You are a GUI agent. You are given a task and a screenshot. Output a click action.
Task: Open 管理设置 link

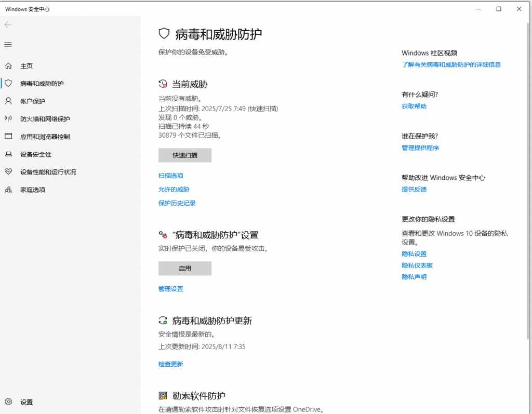coord(170,289)
